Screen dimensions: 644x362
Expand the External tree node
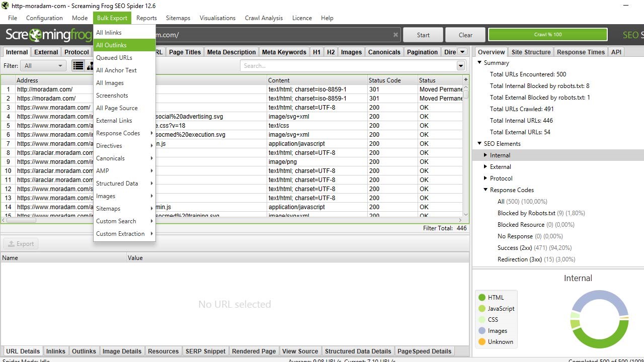pyautogui.click(x=486, y=167)
